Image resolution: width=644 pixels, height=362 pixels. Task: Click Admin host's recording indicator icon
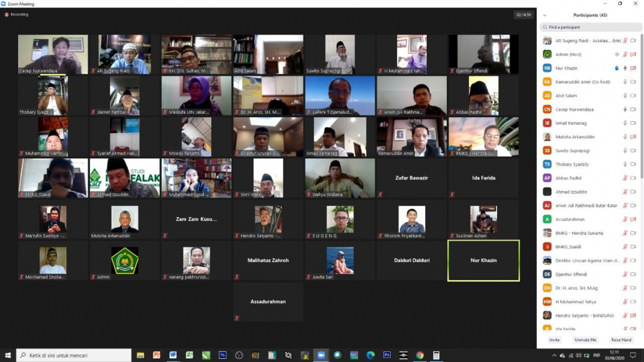point(617,54)
